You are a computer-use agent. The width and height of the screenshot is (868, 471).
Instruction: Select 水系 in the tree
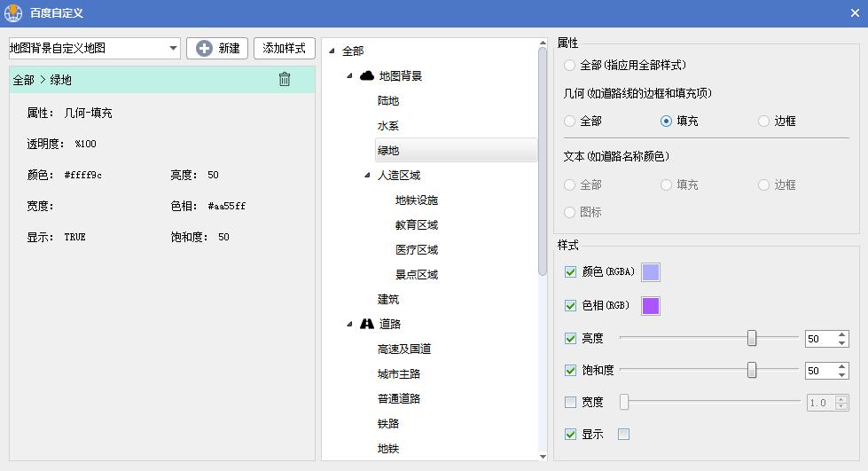(x=388, y=126)
